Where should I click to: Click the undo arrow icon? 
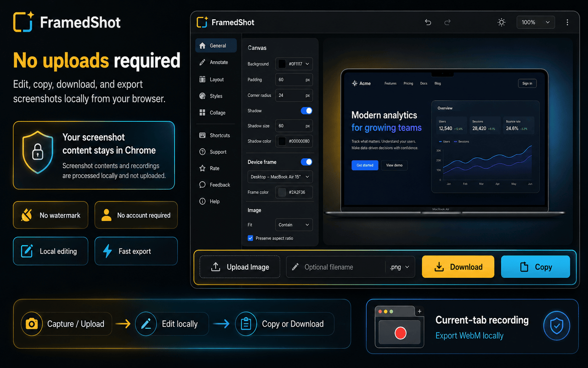428,22
